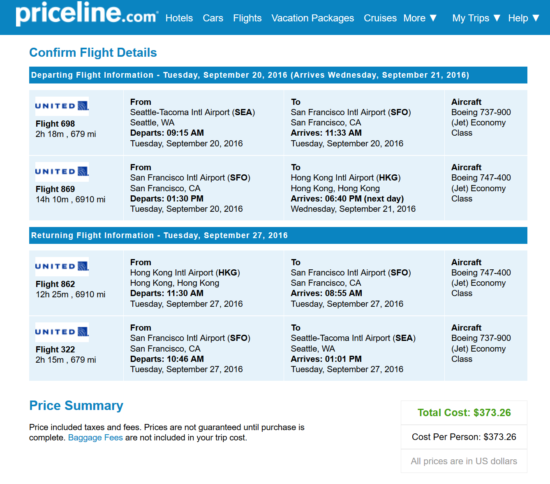Click the Total Cost $373.26 box
The height and width of the screenshot is (484, 550).
(x=464, y=412)
